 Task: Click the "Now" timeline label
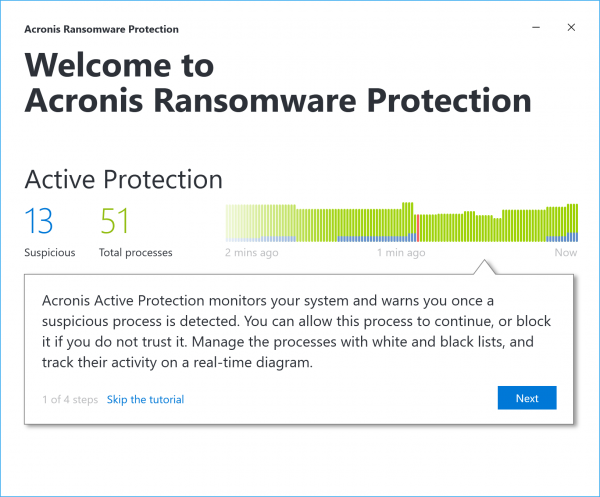pyautogui.click(x=566, y=253)
